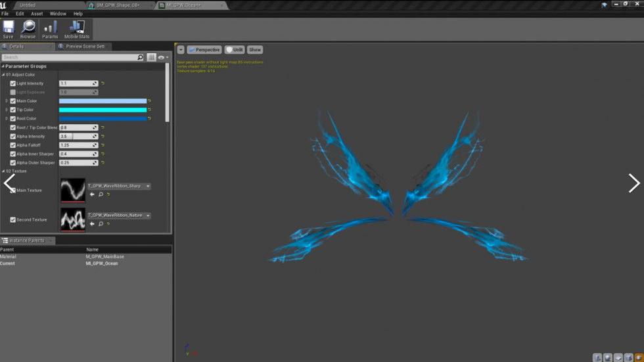Click the Perspective viewport button
Viewport: 644px width, 362px height.
204,50
